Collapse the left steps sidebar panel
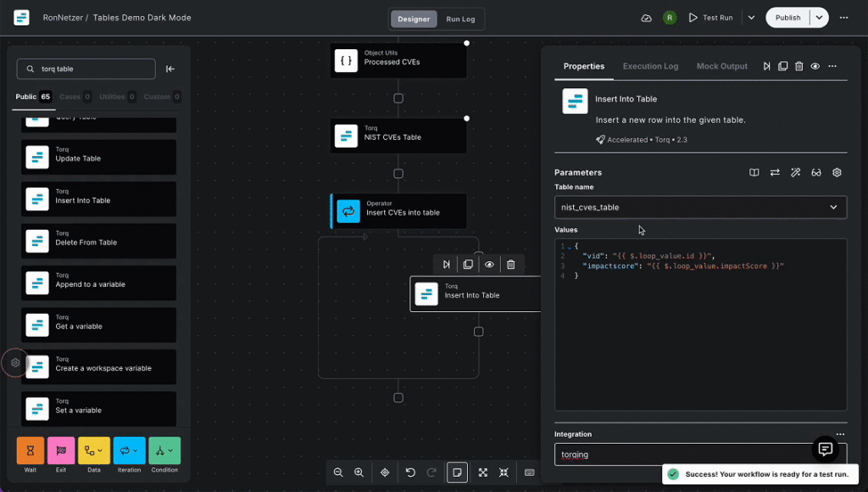 pos(170,70)
